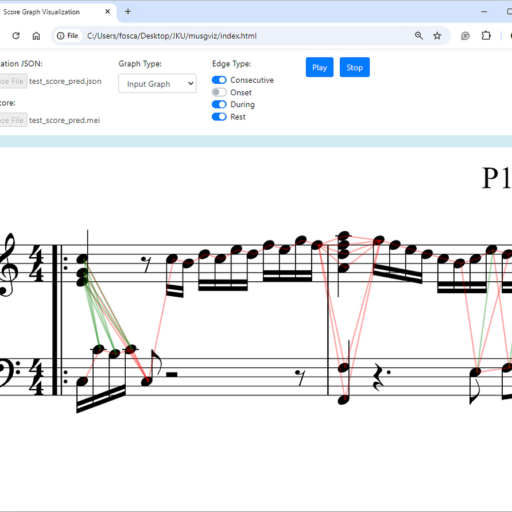Open the Graph Type dropdown showing Input Graph
512x512 pixels.
coord(157,84)
